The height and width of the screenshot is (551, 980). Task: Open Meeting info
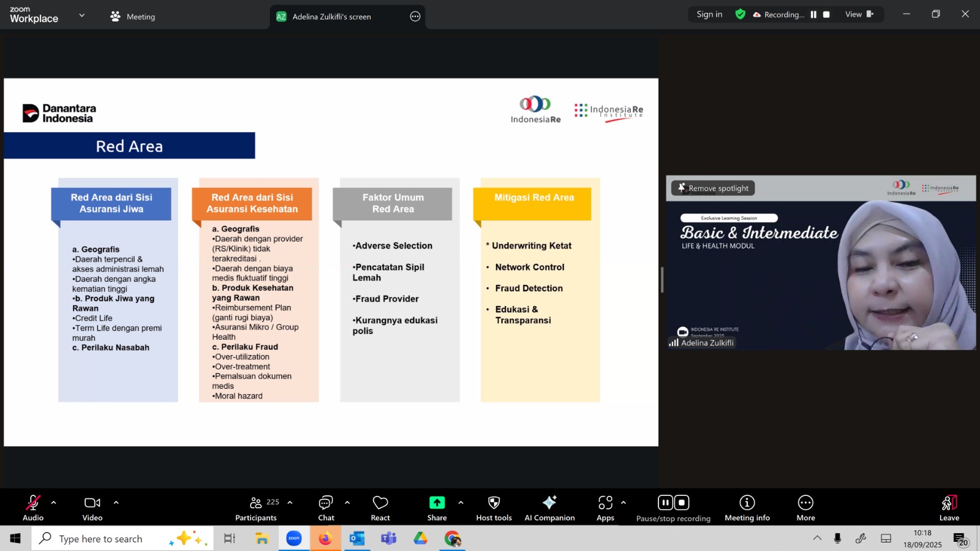[x=747, y=503]
